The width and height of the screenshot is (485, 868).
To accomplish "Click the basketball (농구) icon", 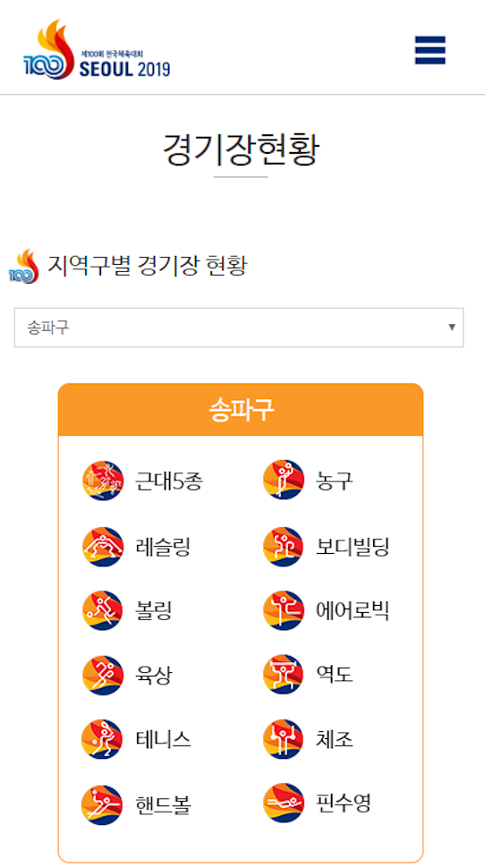I will pos(284,480).
